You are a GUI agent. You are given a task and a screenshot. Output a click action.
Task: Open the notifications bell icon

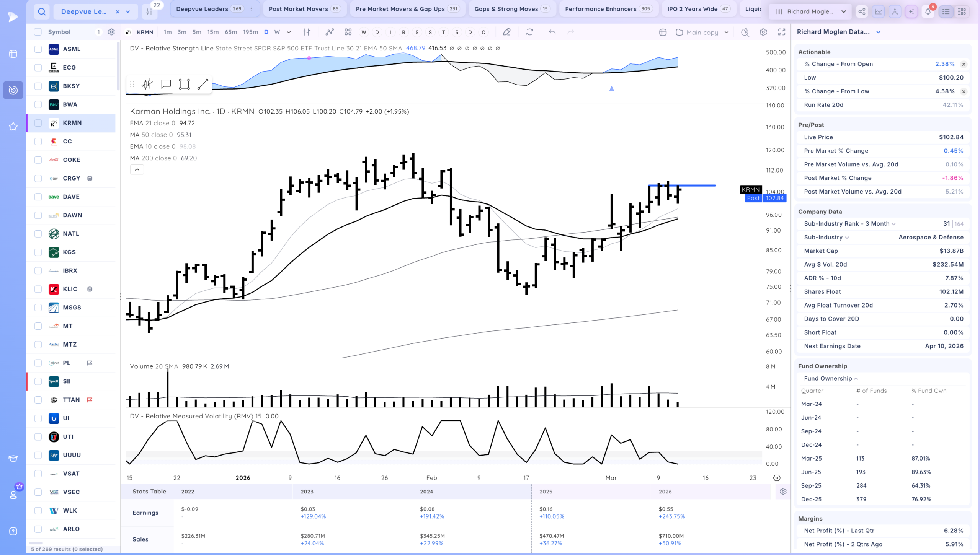(928, 12)
